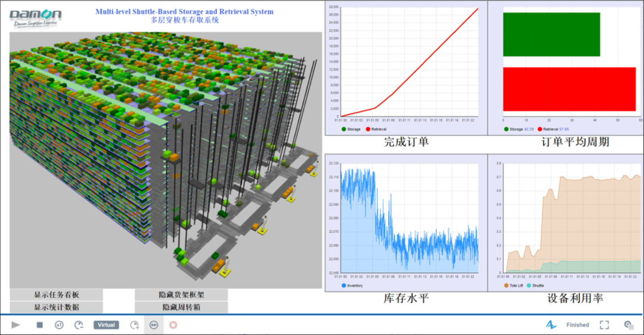The image size is (644, 335).
Task: Hide totes with 隐藏周转箱
Action: click(x=181, y=308)
